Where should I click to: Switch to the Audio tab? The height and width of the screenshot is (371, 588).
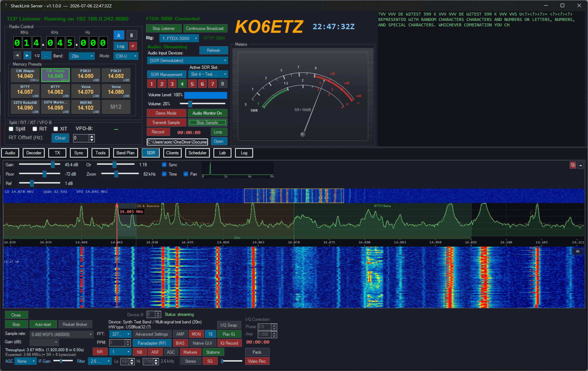click(x=10, y=153)
